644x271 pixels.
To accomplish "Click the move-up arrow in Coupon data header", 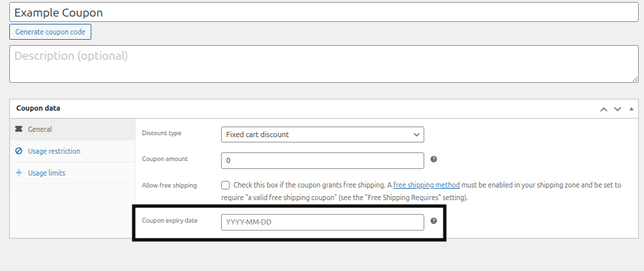I will click(604, 109).
